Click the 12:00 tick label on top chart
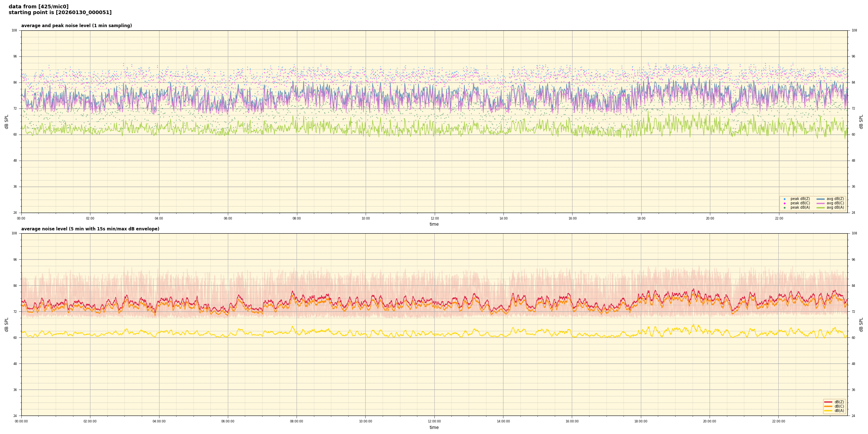Image resolution: width=868 pixels, height=434 pixels. click(x=434, y=218)
